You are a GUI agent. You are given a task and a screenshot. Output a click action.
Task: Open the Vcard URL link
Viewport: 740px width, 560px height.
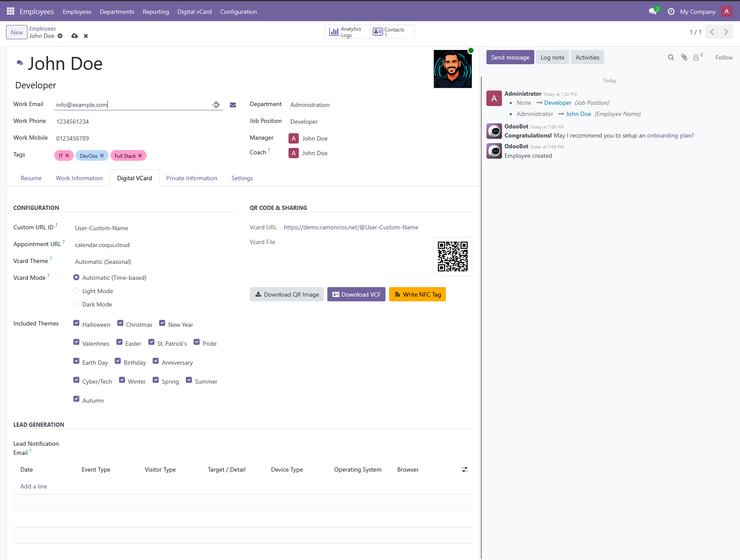tap(351, 227)
